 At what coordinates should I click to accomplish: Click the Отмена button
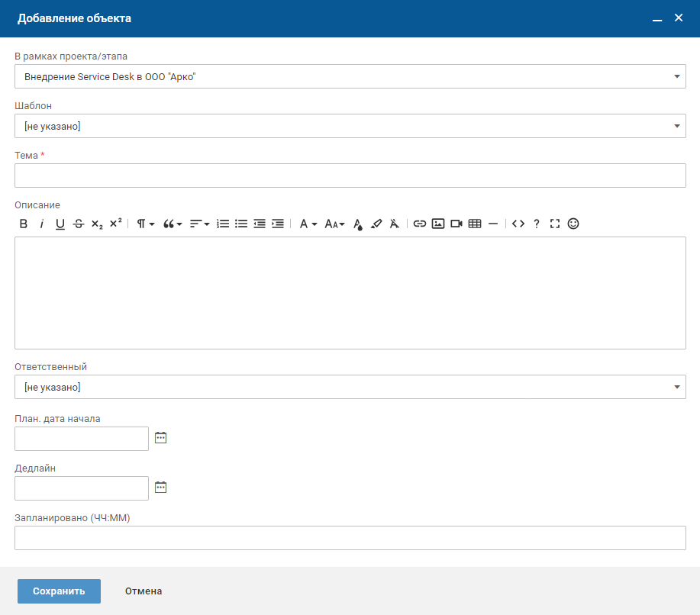point(144,591)
